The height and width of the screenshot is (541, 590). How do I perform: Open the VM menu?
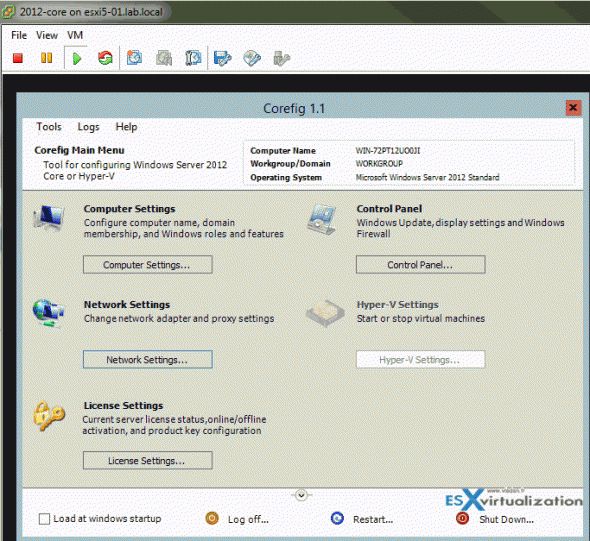click(75, 35)
